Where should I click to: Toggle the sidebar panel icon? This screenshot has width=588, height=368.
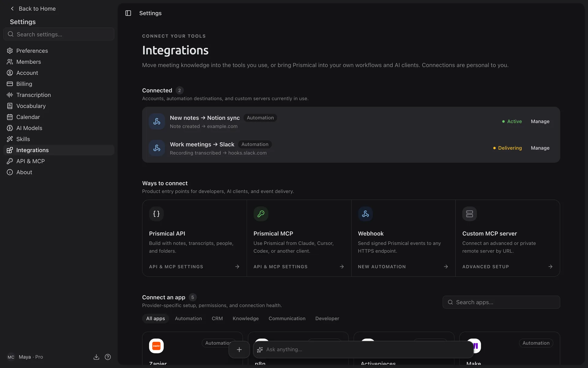coord(128,13)
